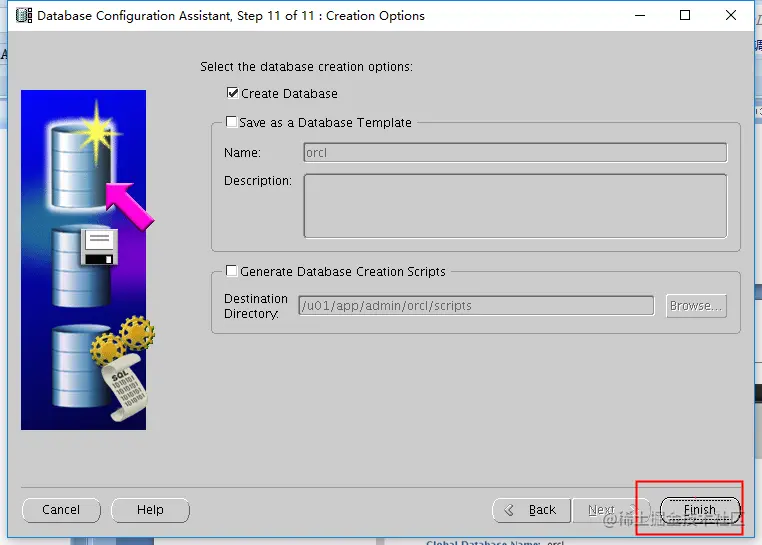This screenshot has width=762, height=545.
Task: Click the Database Configuration Assistant title bar icon
Action: 24,16
